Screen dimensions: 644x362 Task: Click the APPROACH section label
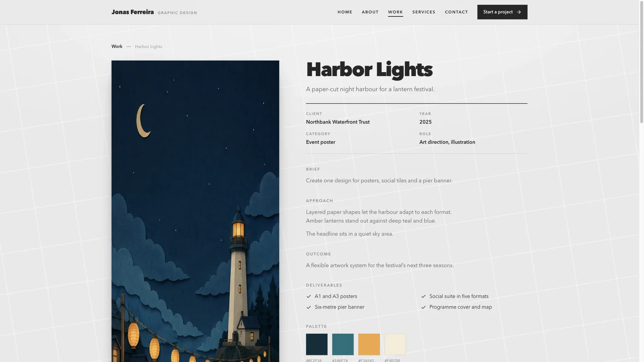(320, 201)
